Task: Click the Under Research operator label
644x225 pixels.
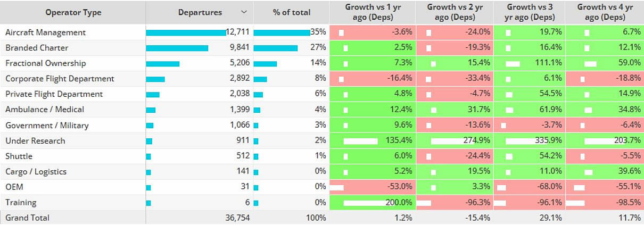Action: tap(35, 141)
